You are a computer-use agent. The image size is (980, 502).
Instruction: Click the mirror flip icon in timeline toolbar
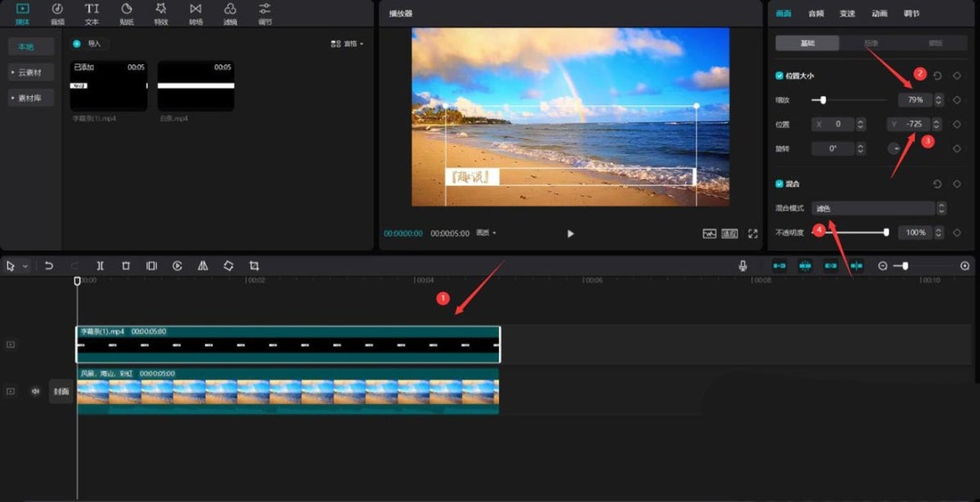coord(203,266)
